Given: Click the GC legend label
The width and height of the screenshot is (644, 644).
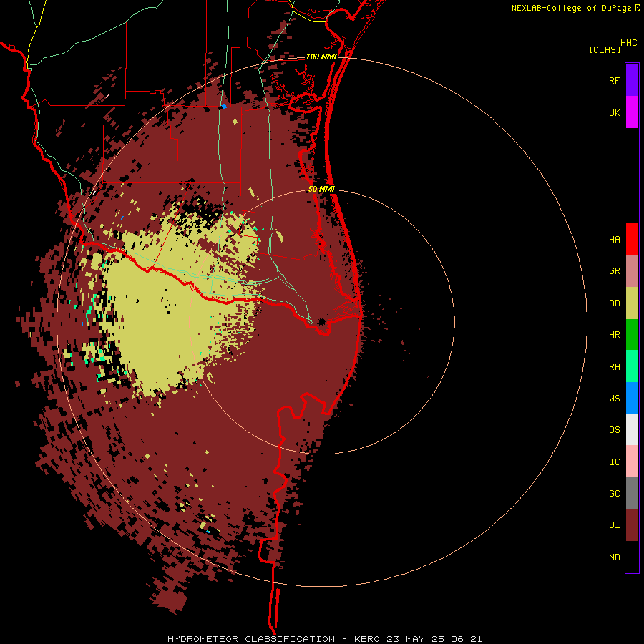Looking at the screenshot, I should tap(614, 494).
